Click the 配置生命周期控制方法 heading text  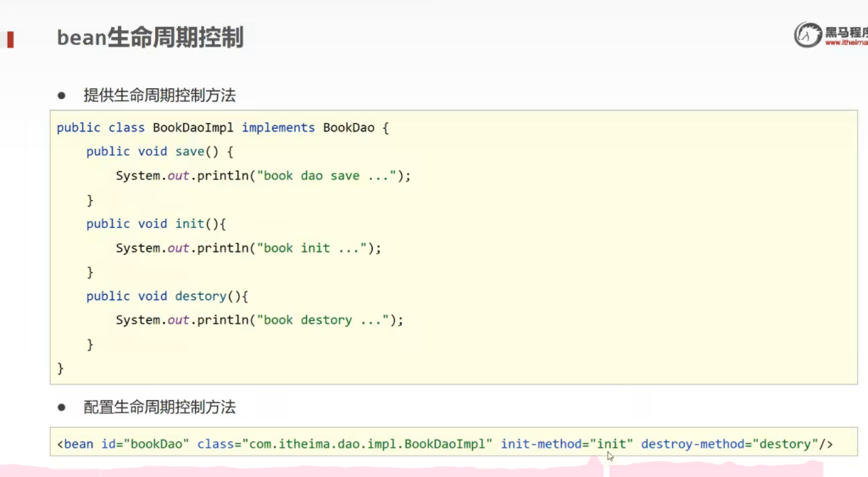pos(159,408)
